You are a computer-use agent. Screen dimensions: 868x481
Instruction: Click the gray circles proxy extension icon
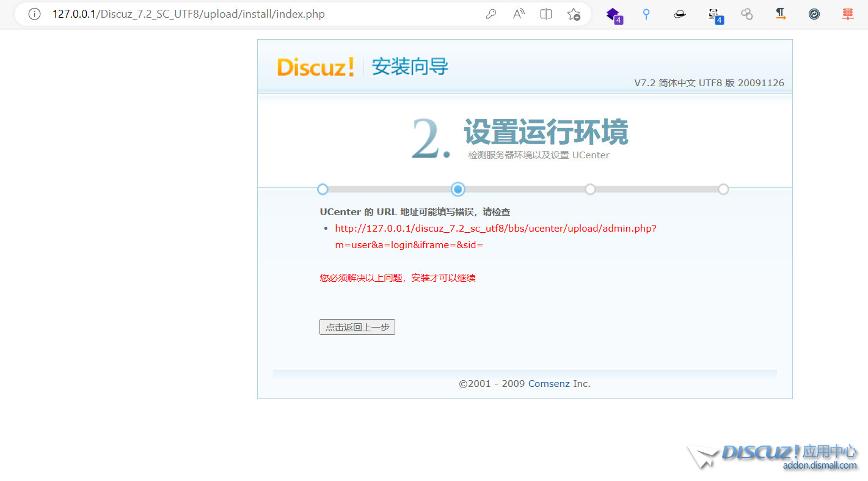[x=746, y=13]
